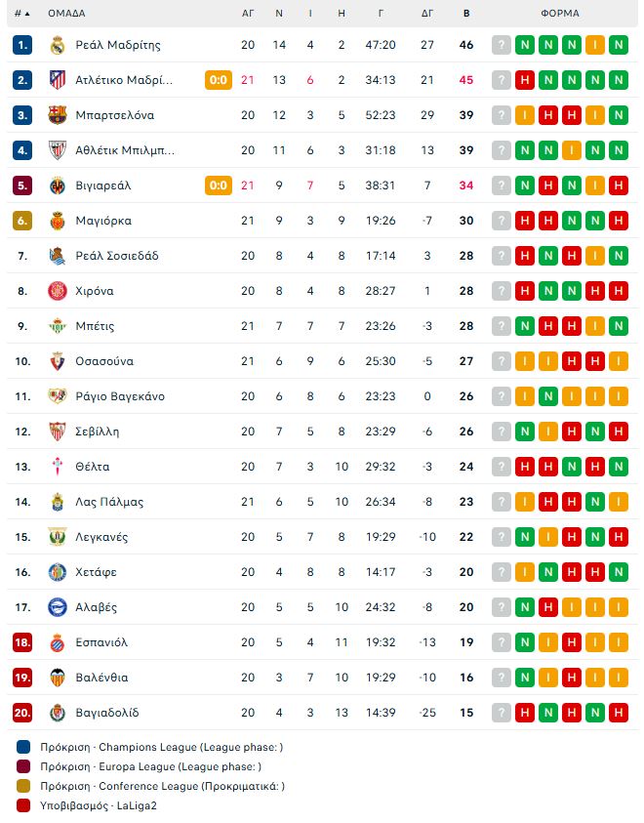Click the Real Madrid club crest
The height and width of the screenshot is (823, 644).
click(x=58, y=45)
